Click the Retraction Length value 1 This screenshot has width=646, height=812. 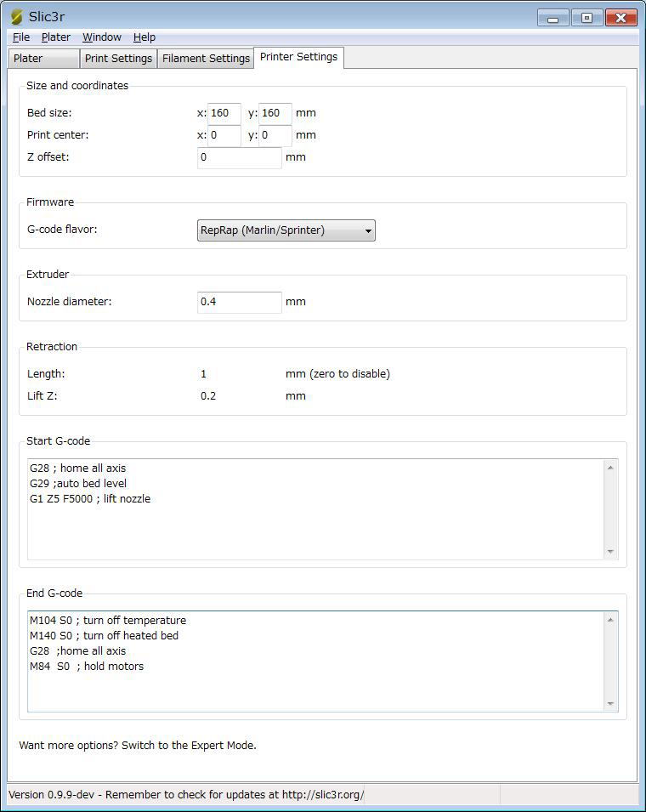click(203, 374)
